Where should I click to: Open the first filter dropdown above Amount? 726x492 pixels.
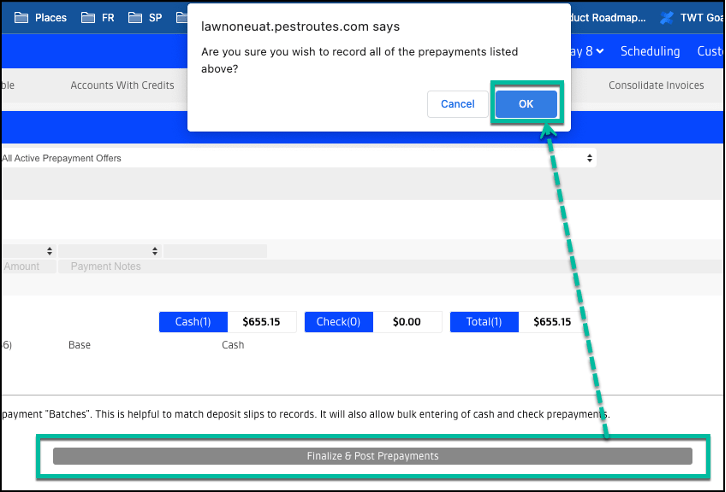point(27,251)
